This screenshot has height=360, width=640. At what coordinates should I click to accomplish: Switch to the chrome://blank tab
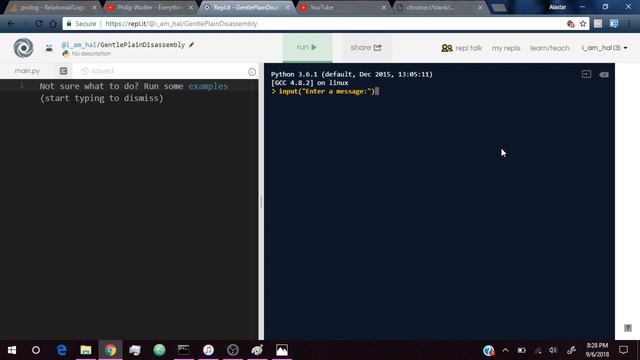[x=439, y=7]
